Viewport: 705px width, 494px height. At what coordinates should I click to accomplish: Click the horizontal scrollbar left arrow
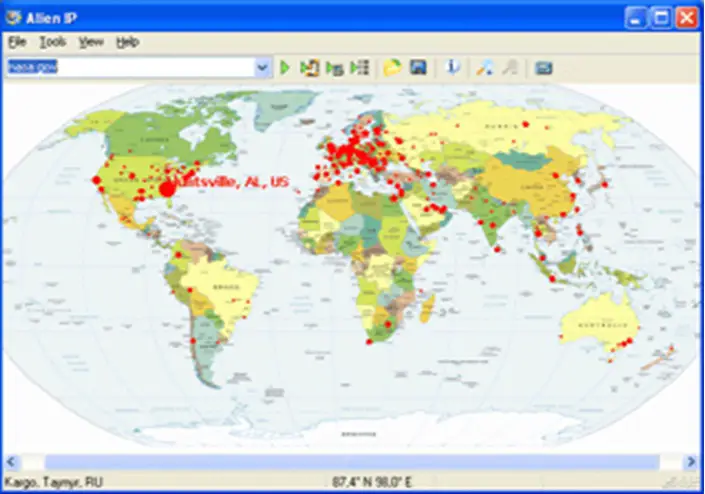click(x=12, y=462)
